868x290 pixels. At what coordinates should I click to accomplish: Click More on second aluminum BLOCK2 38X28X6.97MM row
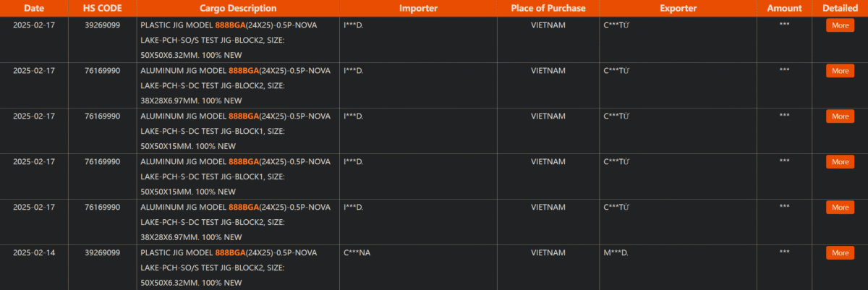pos(840,208)
